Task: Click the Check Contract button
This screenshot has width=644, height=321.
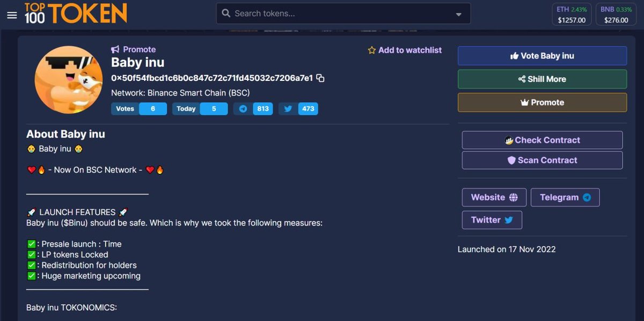Action: pyautogui.click(x=542, y=140)
